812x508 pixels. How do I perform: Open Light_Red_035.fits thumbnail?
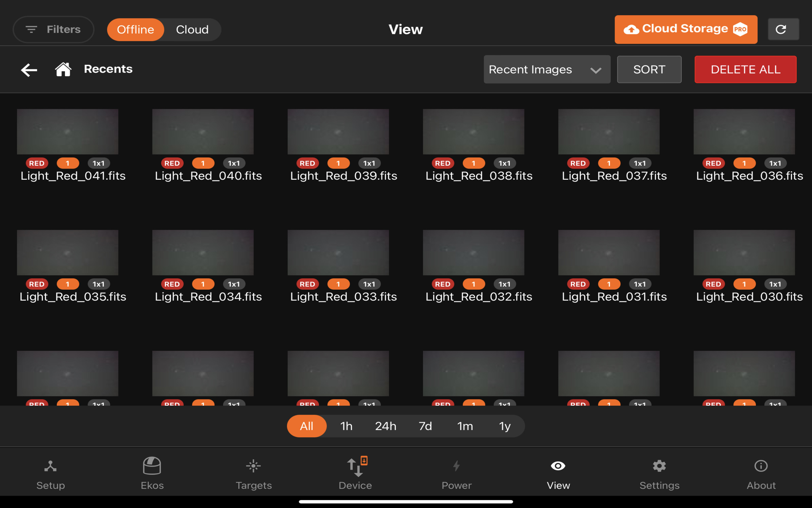tap(68, 253)
